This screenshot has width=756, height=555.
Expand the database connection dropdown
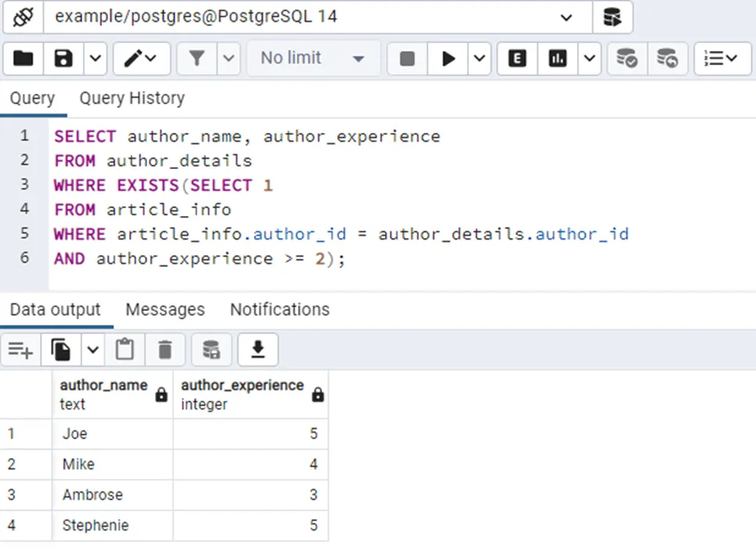(x=567, y=16)
